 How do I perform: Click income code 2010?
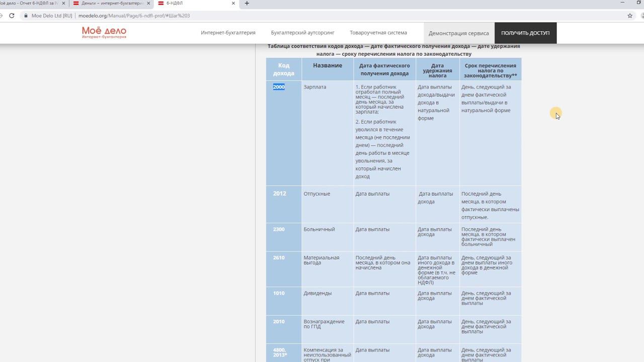279,321
